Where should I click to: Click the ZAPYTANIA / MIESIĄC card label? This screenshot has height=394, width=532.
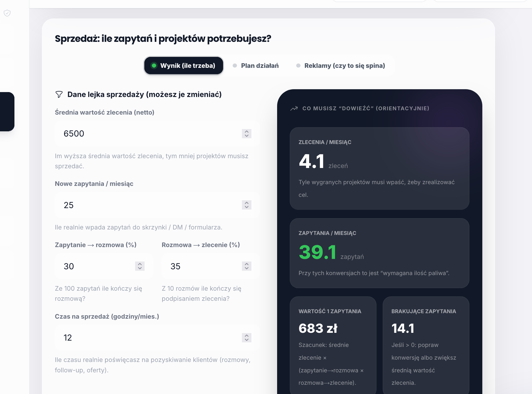(327, 233)
